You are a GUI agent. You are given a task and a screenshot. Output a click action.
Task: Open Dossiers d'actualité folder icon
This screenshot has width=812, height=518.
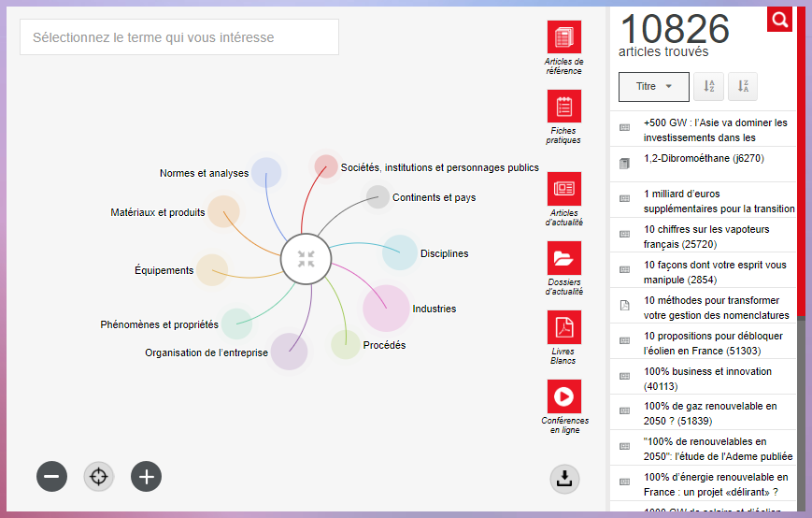click(x=563, y=258)
